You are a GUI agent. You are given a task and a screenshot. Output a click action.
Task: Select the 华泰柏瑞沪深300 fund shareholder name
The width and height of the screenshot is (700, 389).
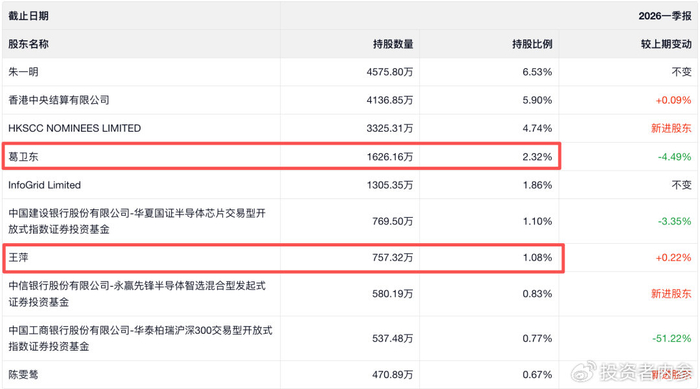140,338
